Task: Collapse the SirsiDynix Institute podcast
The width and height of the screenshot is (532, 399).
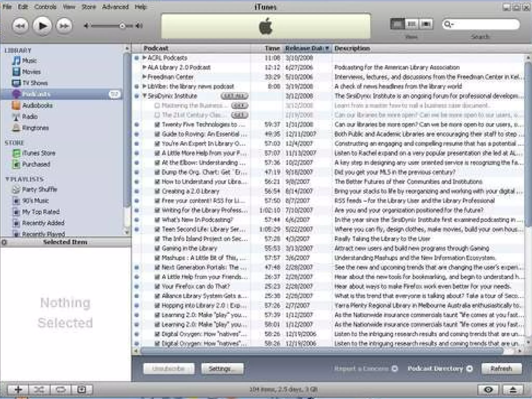Action: pyautogui.click(x=145, y=96)
